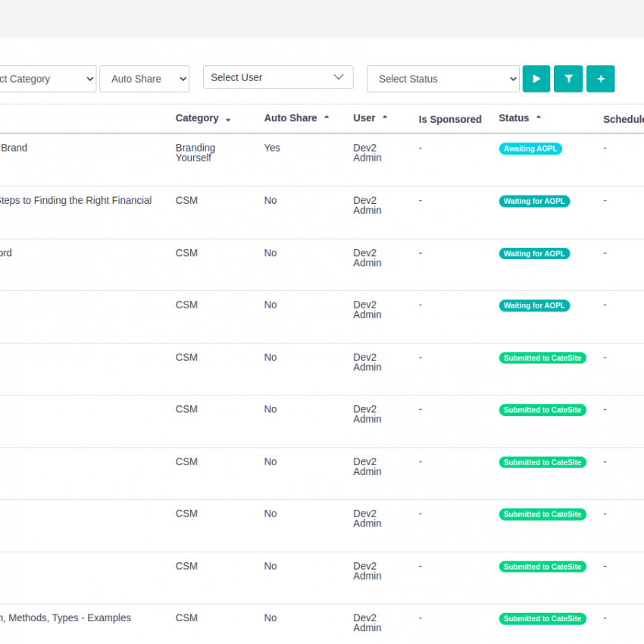This screenshot has height=644, width=644.
Task: Click the Awaiting AOPL status badge
Action: pyautogui.click(x=530, y=148)
